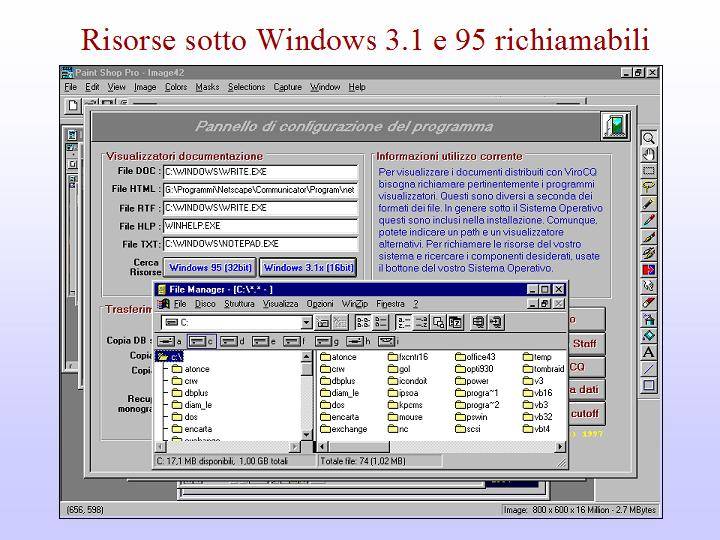Select pswin folder in file list
The image size is (720, 540).
point(472,417)
